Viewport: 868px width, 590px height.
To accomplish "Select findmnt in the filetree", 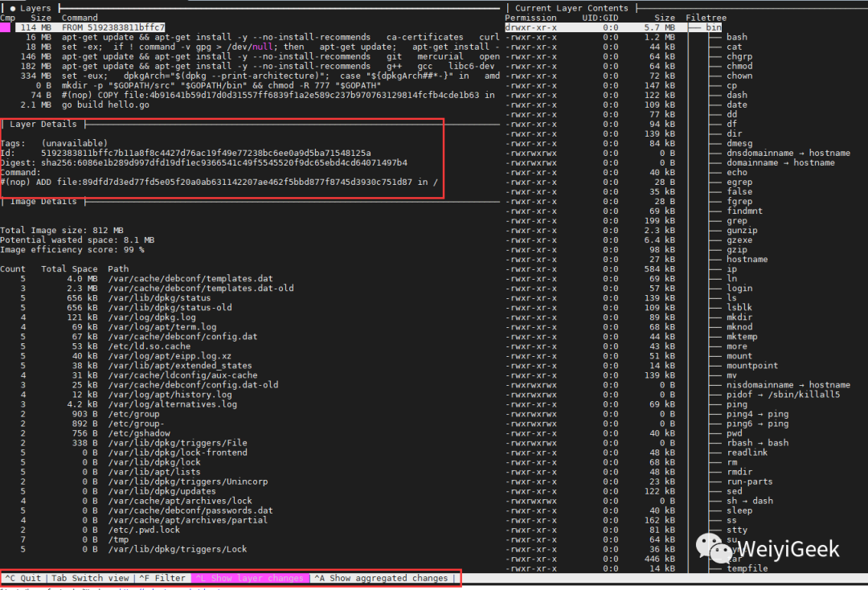I will (744, 211).
